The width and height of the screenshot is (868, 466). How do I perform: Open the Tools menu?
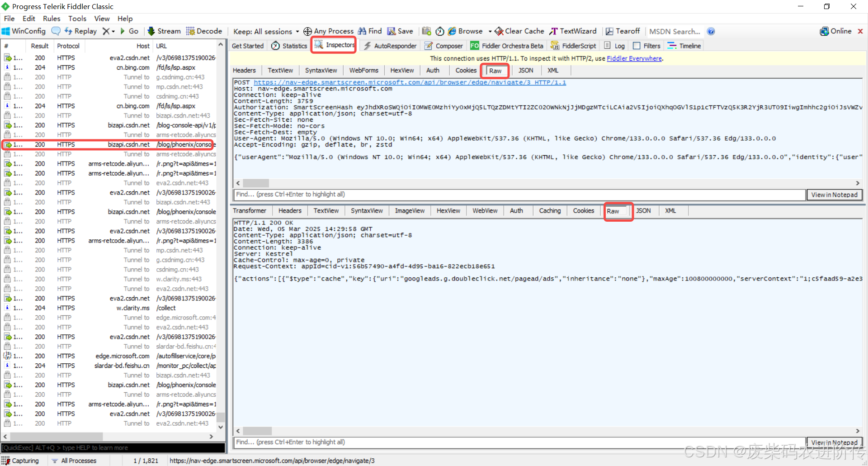click(x=77, y=19)
